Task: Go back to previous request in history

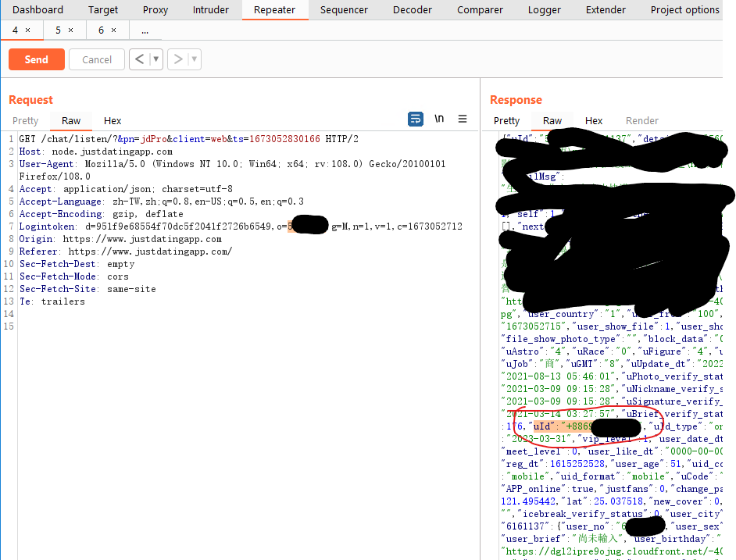Action: tap(139, 59)
